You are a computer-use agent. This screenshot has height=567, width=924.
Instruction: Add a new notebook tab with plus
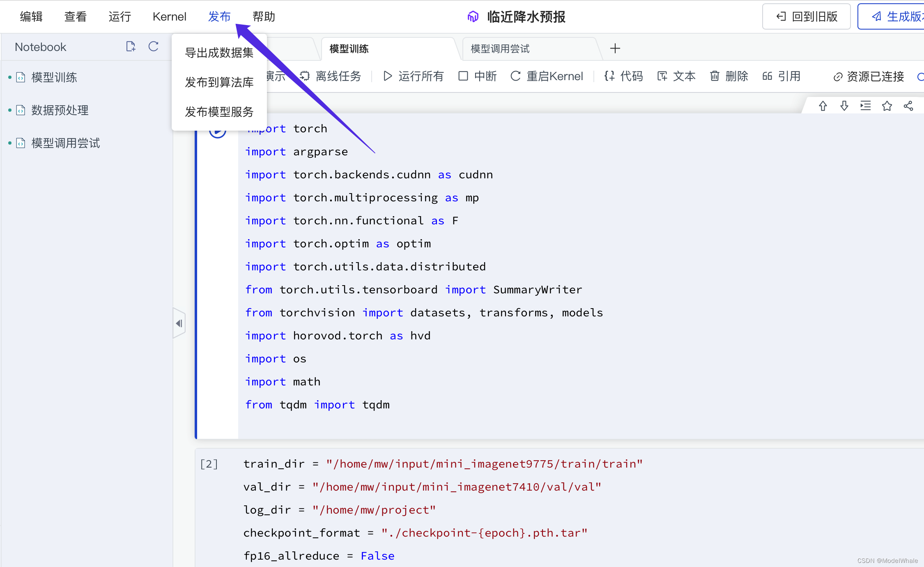615,48
